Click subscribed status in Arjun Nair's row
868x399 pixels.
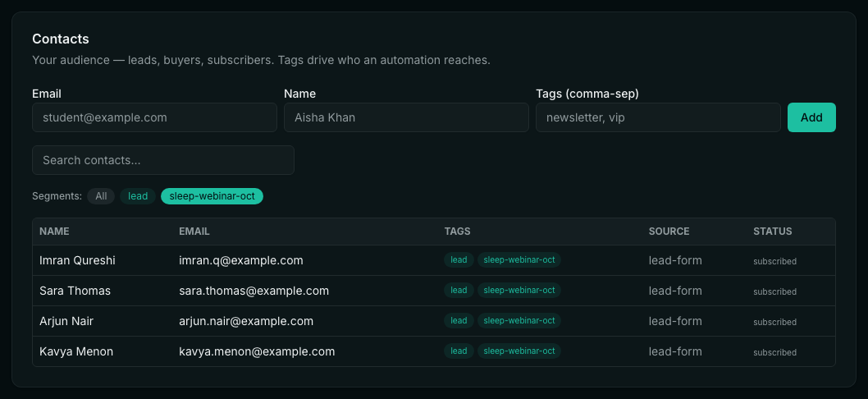pyautogui.click(x=775, y=323)
